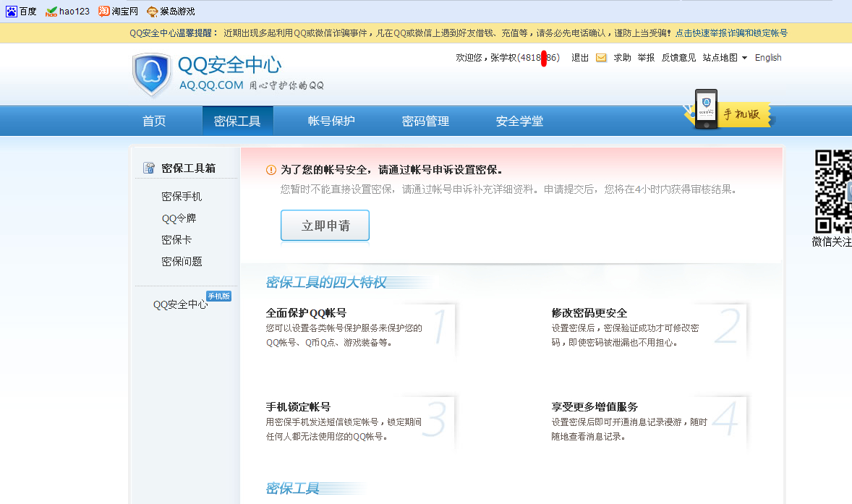Click the orange warning exclamation icon
852x504 pixels.
[x=270, y=170]
